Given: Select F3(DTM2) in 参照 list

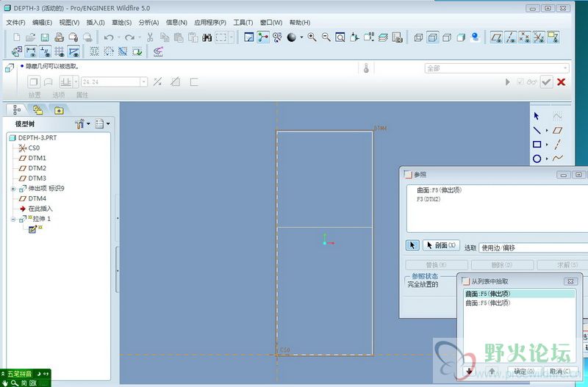Looking at the screenshot, I should 429,199.
